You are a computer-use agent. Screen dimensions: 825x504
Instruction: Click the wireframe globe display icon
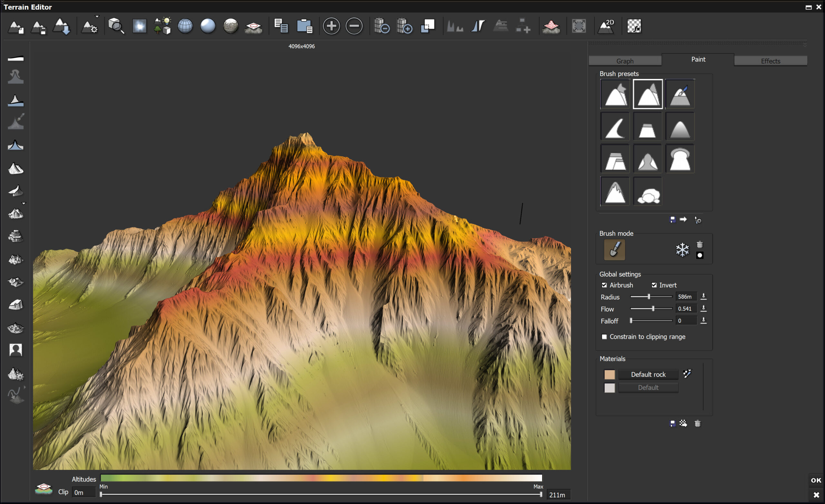185,26
